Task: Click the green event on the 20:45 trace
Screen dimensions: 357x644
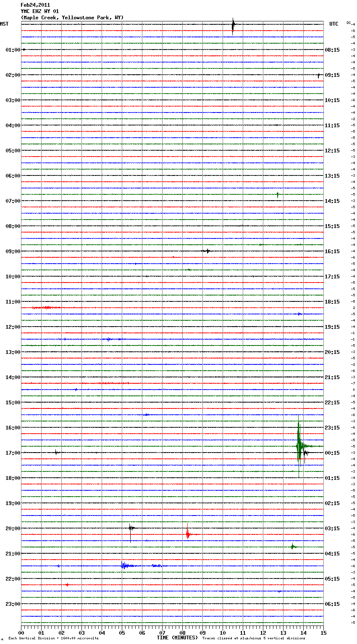Action: (x=293, y=547)
